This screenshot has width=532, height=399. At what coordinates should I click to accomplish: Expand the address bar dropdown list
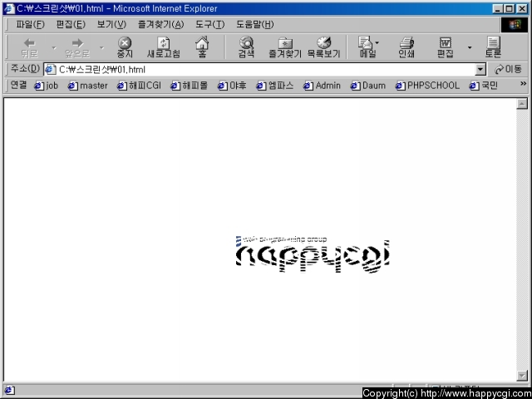coord(480,70)
